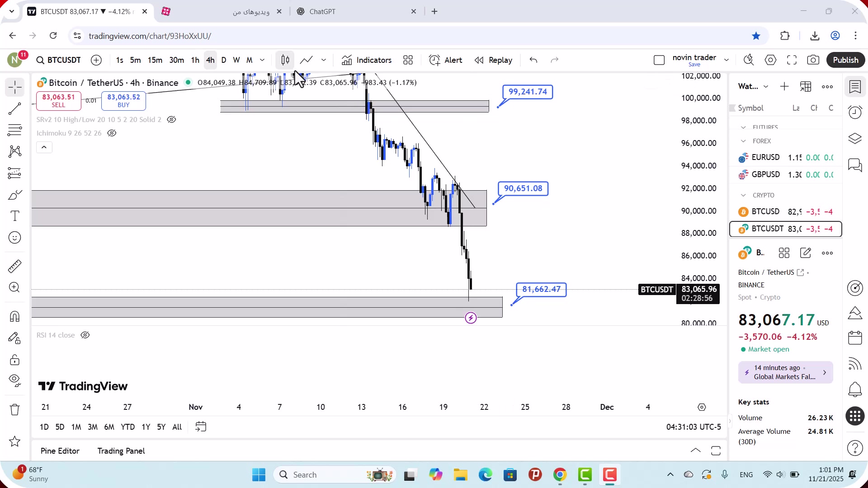Click the BUY price button
868x488 pixels.
123,101
